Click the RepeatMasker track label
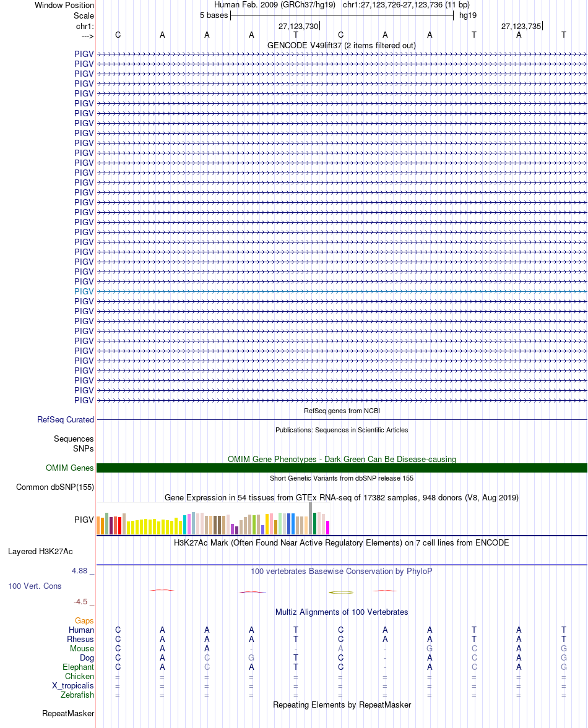 click(x=68, y=713)
